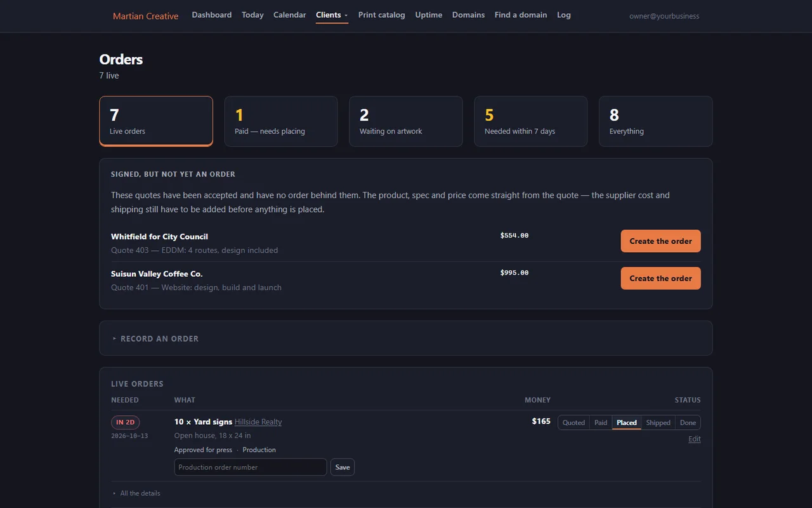Set Yard signs status to Quoted
812x508 pixels.
[x=573, y=422]
